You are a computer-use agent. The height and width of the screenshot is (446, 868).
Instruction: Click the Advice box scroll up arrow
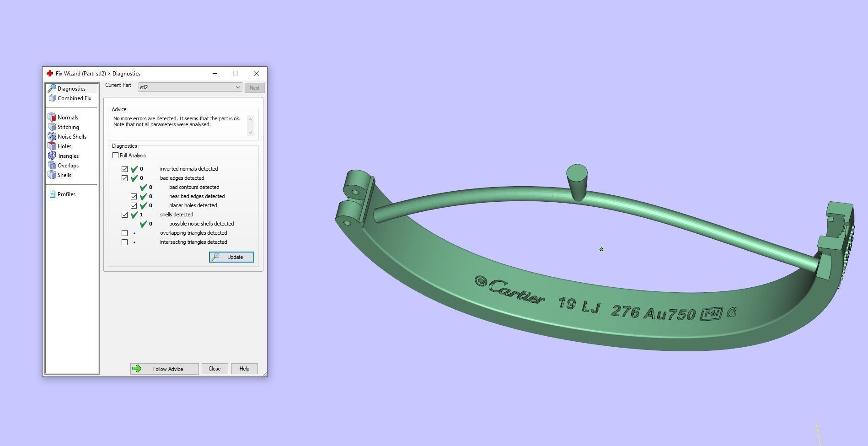250,119
